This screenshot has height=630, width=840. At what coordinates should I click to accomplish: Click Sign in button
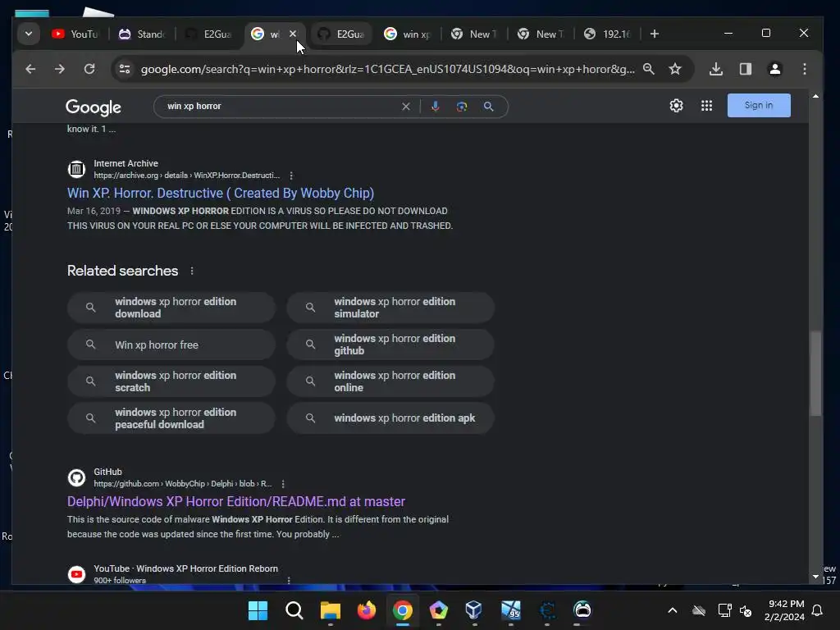(x=759, y=106)
